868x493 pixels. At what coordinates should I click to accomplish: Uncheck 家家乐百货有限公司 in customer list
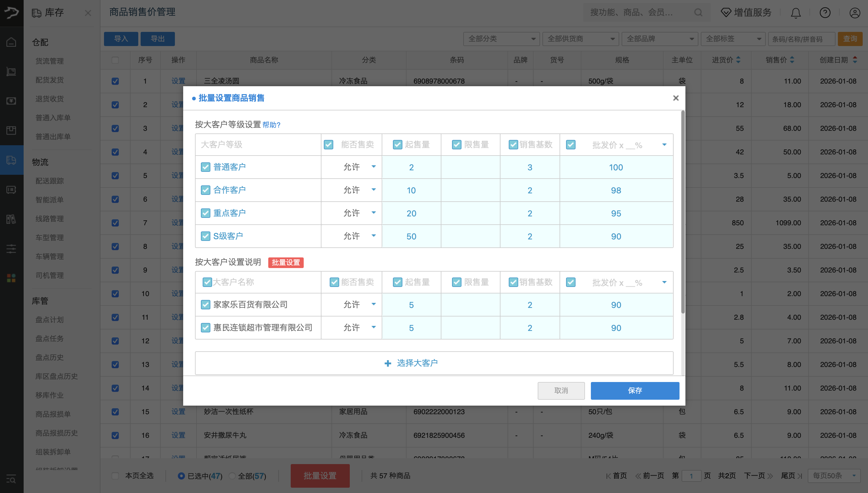[x=206, y=304]
